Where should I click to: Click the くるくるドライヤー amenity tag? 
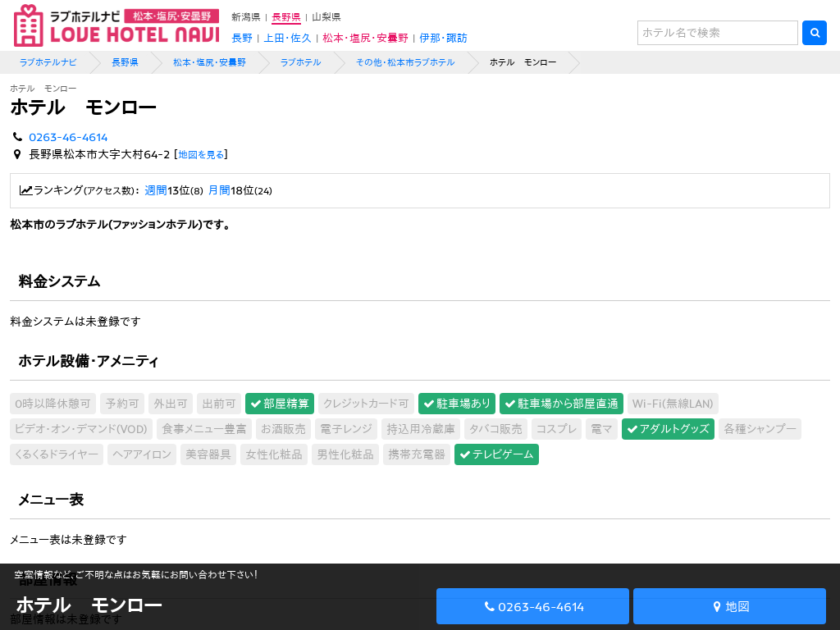pyautogui.click(x=57, y=454)
